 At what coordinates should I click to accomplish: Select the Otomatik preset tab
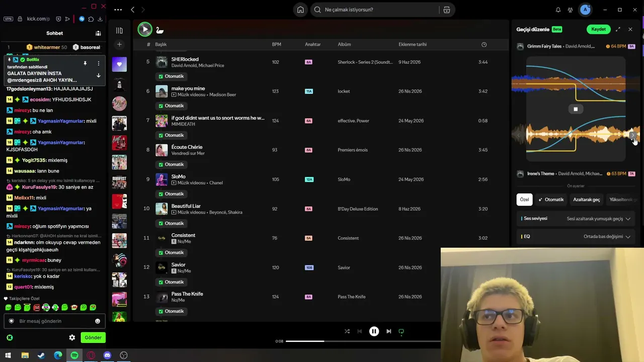[551, 200]
